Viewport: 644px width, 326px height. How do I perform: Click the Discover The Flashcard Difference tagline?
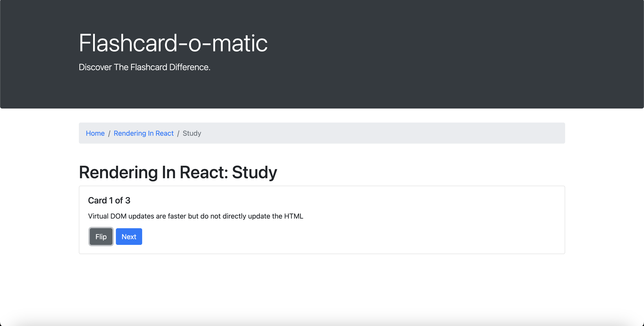[x=145, y=67]
